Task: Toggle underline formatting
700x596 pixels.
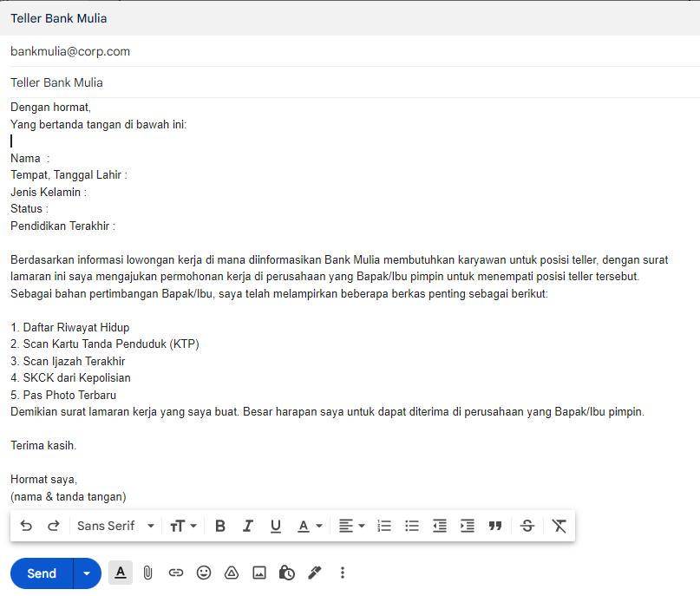Action: [276, 526]
